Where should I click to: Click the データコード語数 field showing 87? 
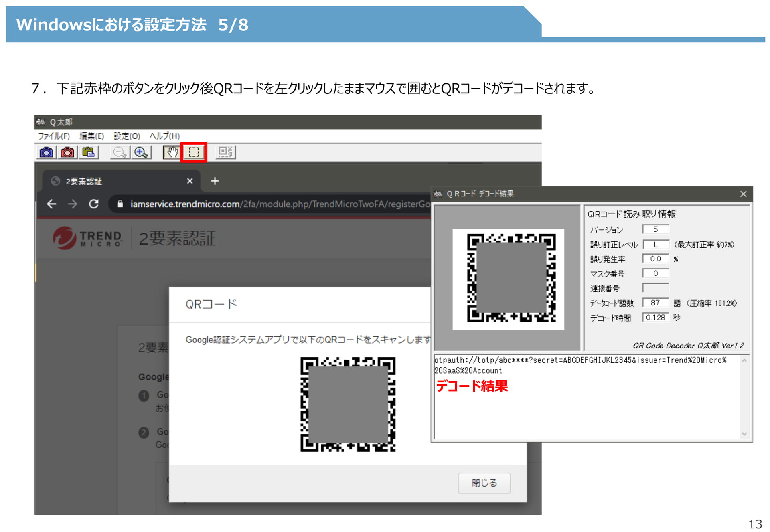655,303
